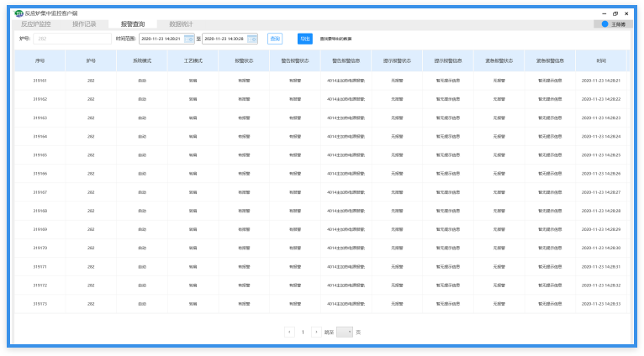Image resolution: width=644 pixels, height=356 pixels.
Task: Minimize the monitoring client window
Action: 601,13
